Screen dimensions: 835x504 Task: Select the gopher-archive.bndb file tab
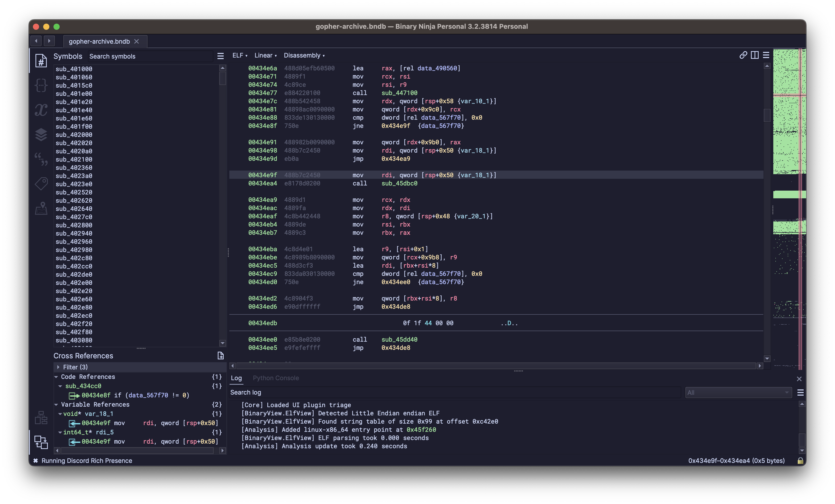click(x=99, y=41)
